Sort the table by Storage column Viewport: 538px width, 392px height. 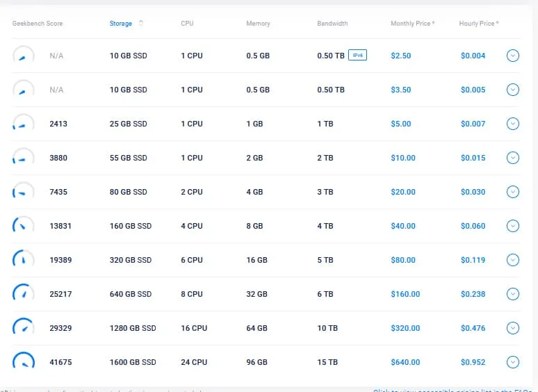coord(121,24)
